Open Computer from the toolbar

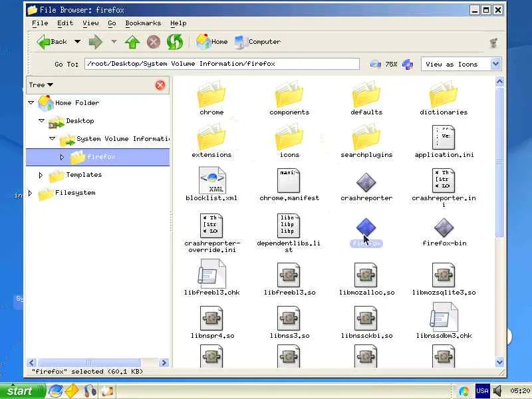point(258,42)
